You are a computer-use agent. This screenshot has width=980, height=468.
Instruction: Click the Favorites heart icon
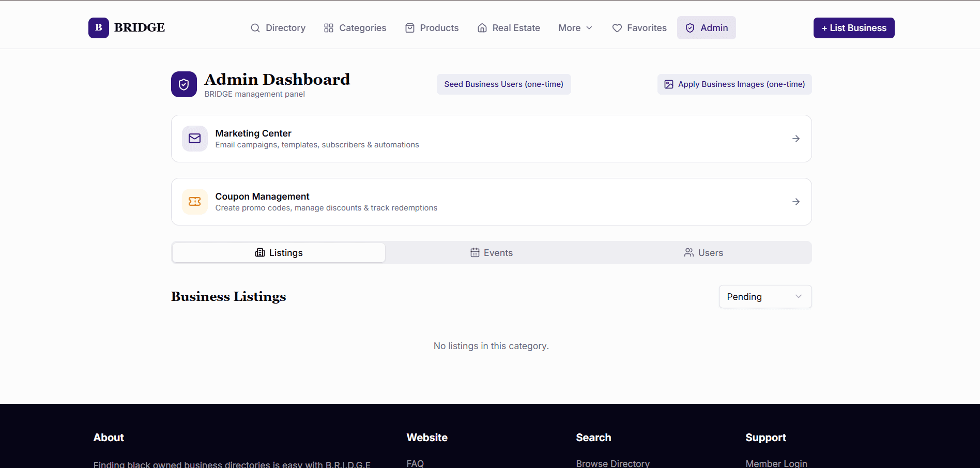tap(617, 28)
